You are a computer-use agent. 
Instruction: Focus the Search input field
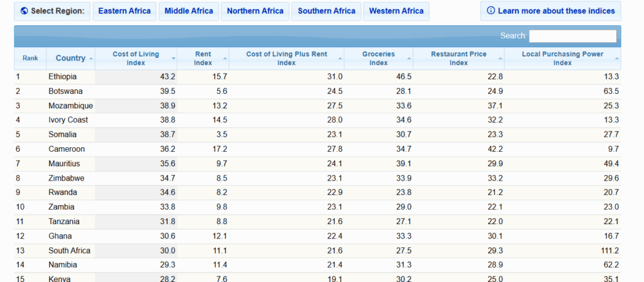[572, 36]
